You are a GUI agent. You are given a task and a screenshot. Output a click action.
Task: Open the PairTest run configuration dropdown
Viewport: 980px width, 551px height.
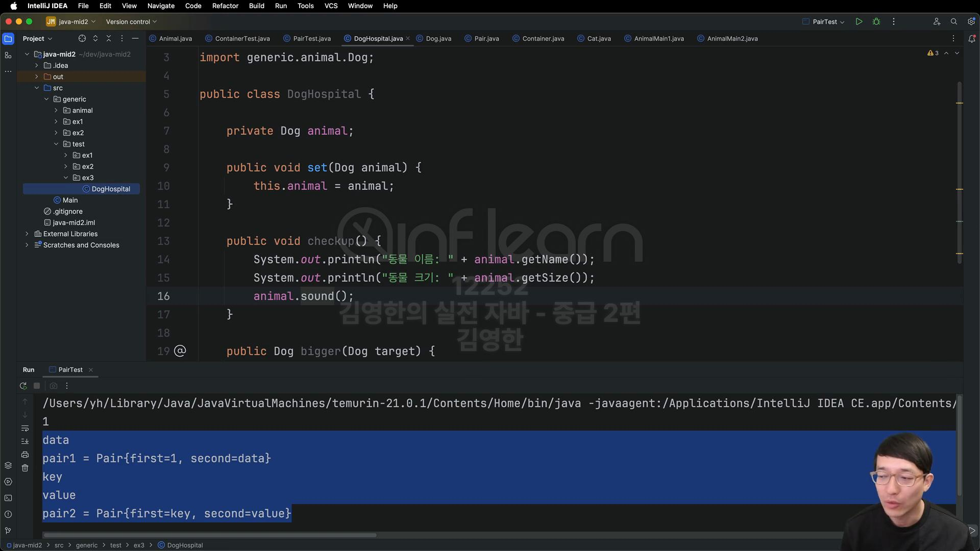[824, 22]
